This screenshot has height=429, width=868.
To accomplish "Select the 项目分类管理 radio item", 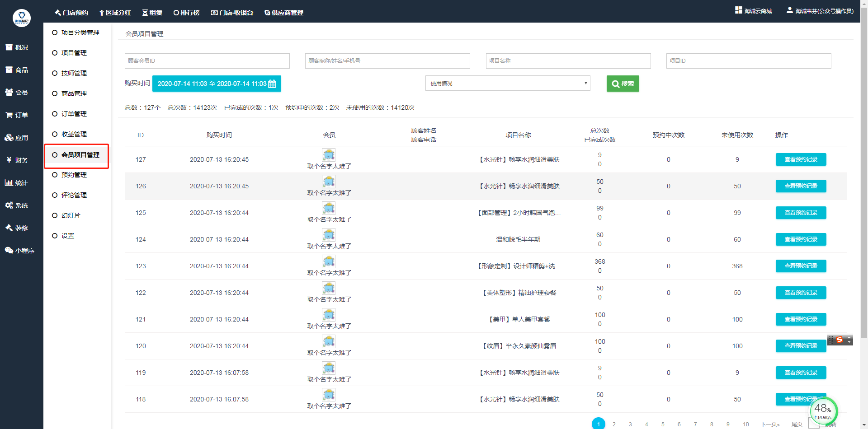I will [55, 33].
